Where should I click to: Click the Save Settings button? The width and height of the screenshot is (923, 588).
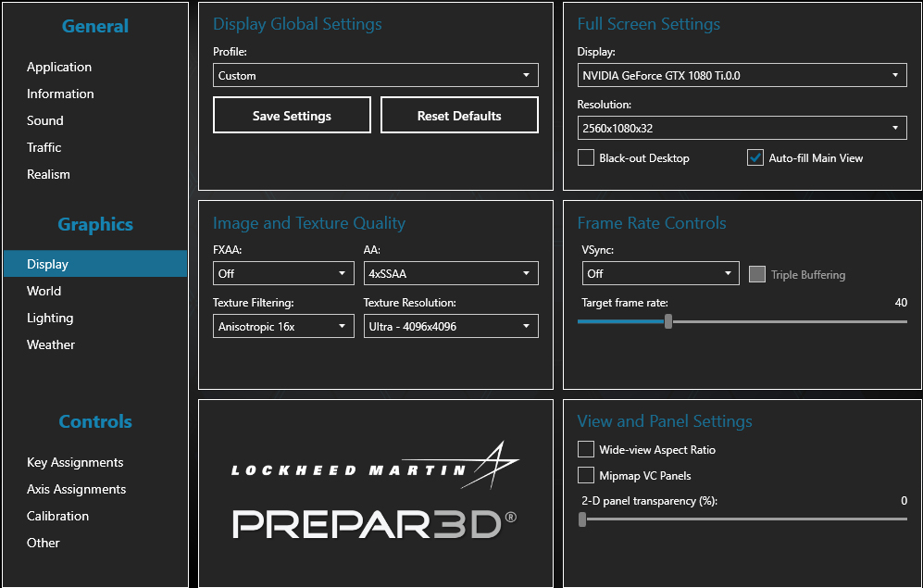(x=292, y=116)
